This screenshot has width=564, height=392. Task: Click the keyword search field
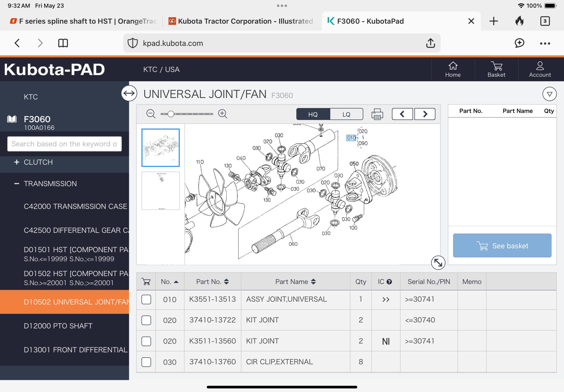click(x=64, y=144)
